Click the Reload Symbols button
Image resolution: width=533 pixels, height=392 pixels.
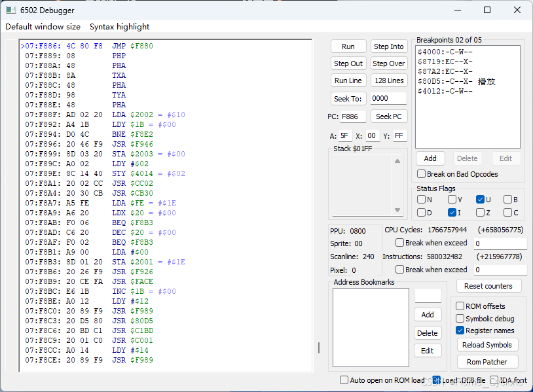point(487,345)
